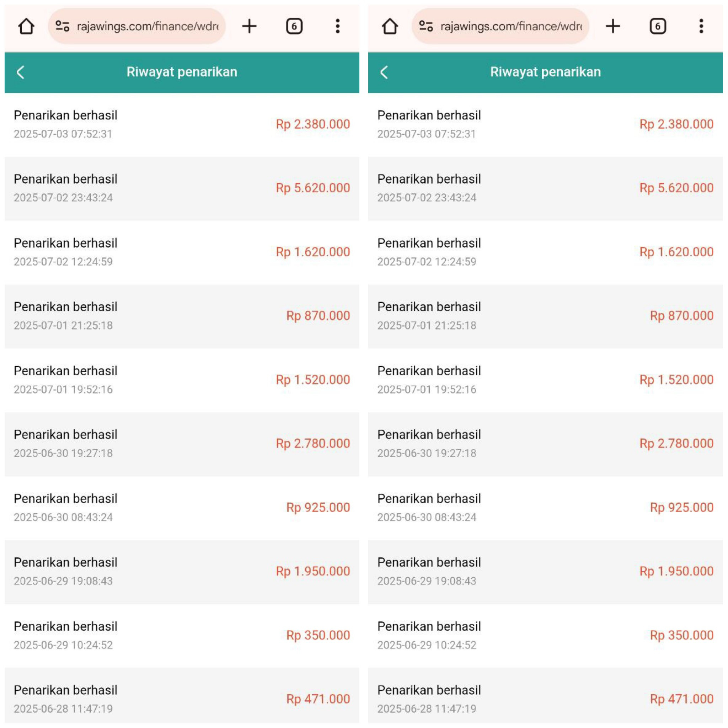Viewport: 728px width, 728px height.
Task: Go back using right Riwayat penarikan arrow
Action: click(x=384, y=72)
